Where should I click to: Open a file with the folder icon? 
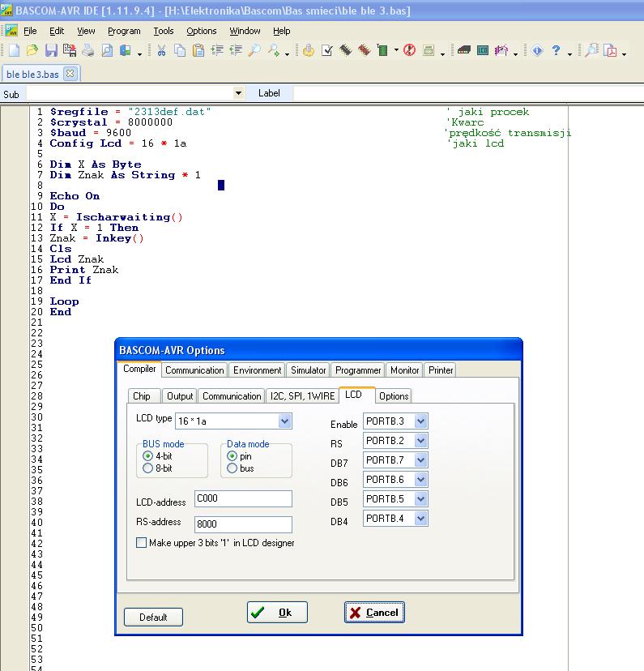pos(32,51)
